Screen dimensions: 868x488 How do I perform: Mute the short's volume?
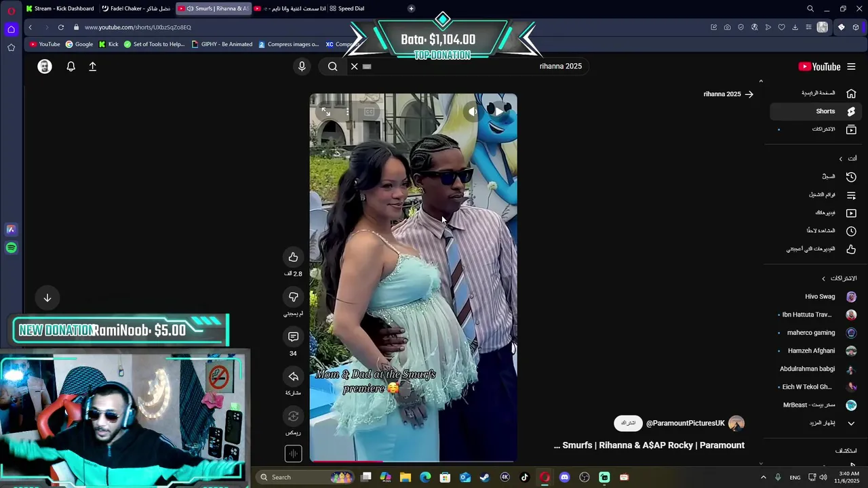click(473, 111)
